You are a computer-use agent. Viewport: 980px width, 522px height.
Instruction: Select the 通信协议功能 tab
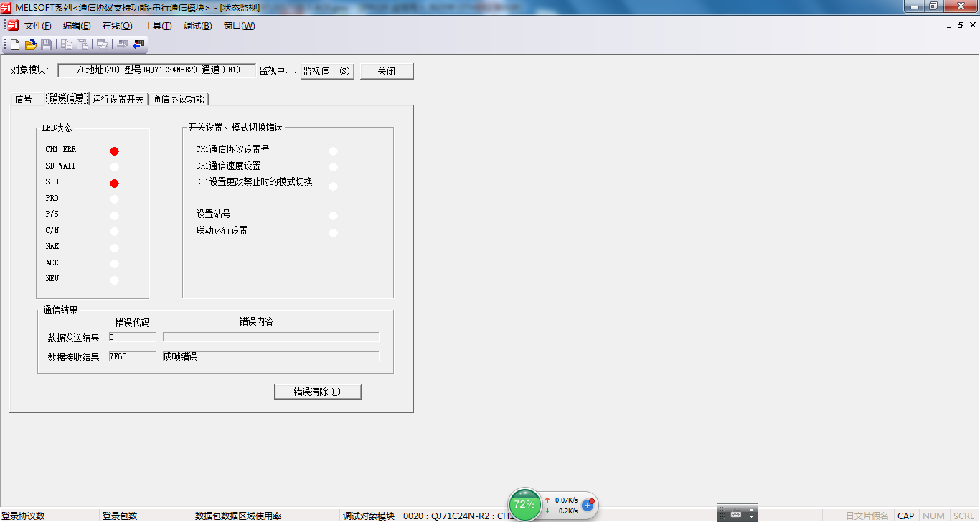point(178,99)
